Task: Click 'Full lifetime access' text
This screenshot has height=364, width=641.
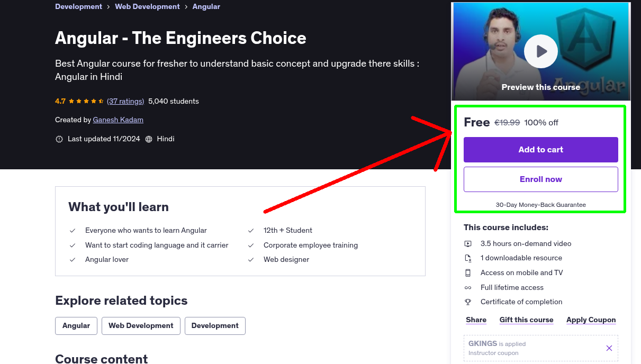Action: pos(512,288)
